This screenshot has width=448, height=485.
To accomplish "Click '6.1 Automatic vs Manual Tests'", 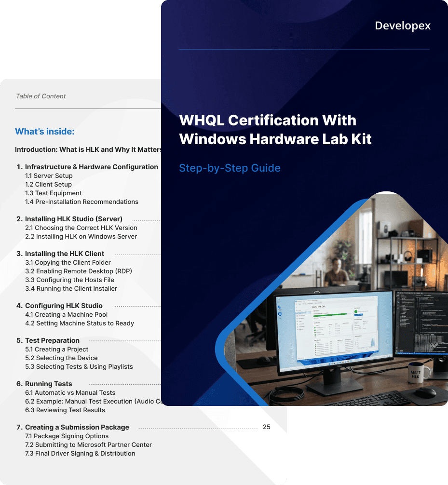I will [70, 392].
